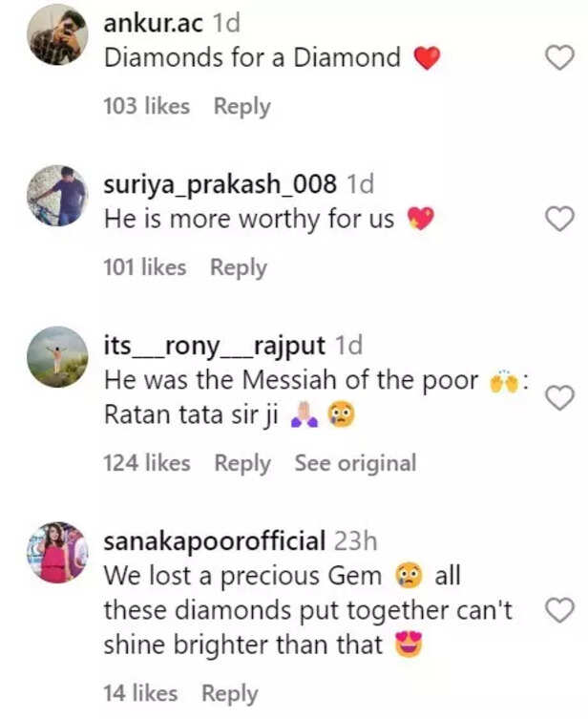
Task: Reply to ankur.ac's comment
Action: 241,107
